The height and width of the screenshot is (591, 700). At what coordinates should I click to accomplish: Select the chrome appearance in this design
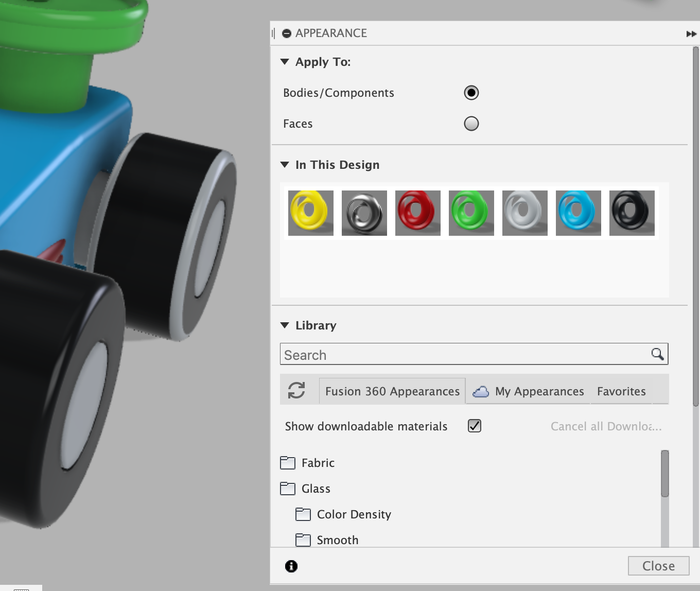click(x=364, y=213)
